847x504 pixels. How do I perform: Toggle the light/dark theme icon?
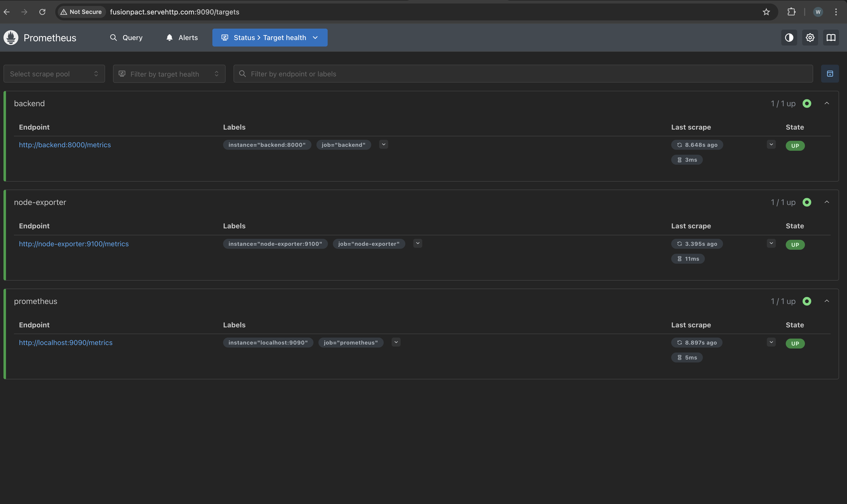pos(789,37)
